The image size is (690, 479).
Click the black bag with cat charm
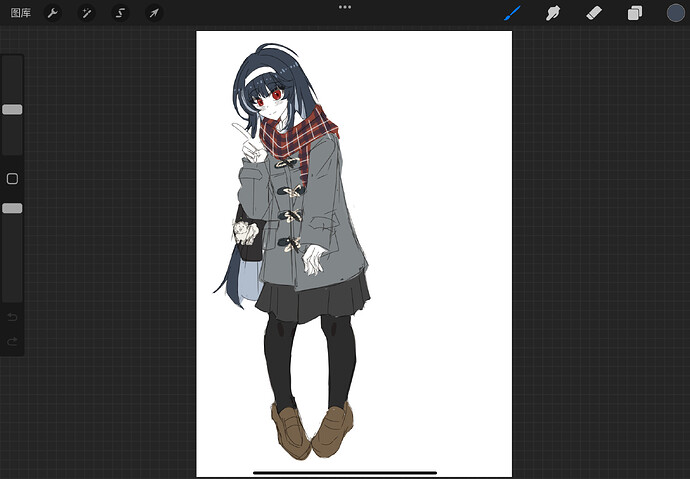coord(249,235)
